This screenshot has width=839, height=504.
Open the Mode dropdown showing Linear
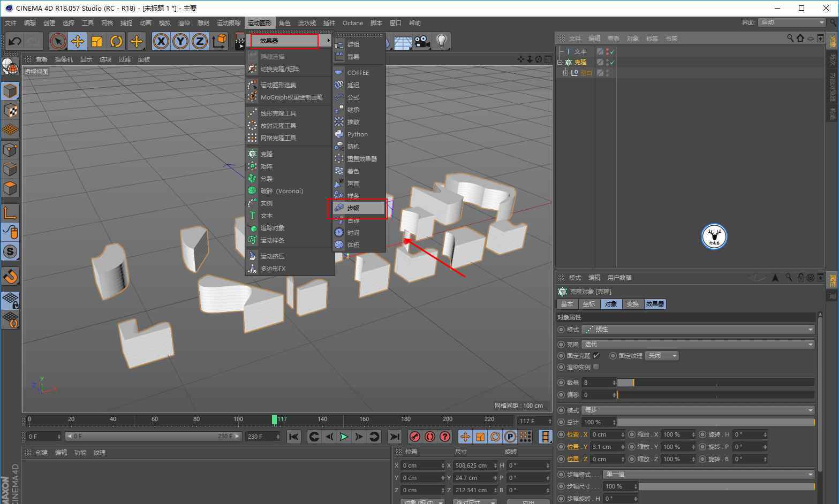tap(698, 330)
